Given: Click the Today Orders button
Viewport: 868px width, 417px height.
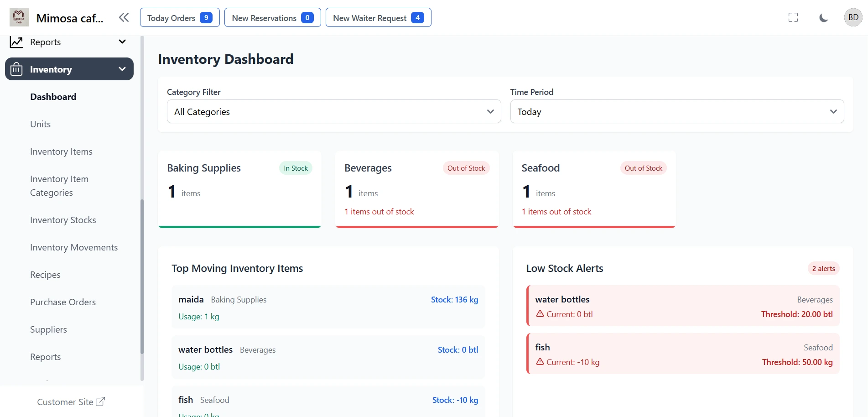Looking at the screenshot, I should click(x=179, y=17).
